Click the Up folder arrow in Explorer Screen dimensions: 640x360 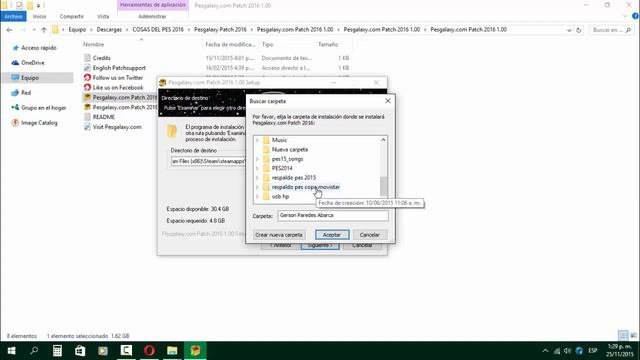(x=44, y=30)
